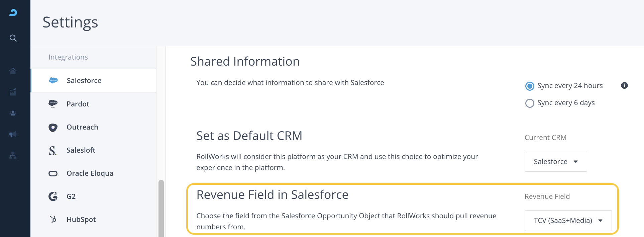Click the integrations list scrollbar
The width and height of the screenshot is (644, 237).
click(x=161, y=208)
